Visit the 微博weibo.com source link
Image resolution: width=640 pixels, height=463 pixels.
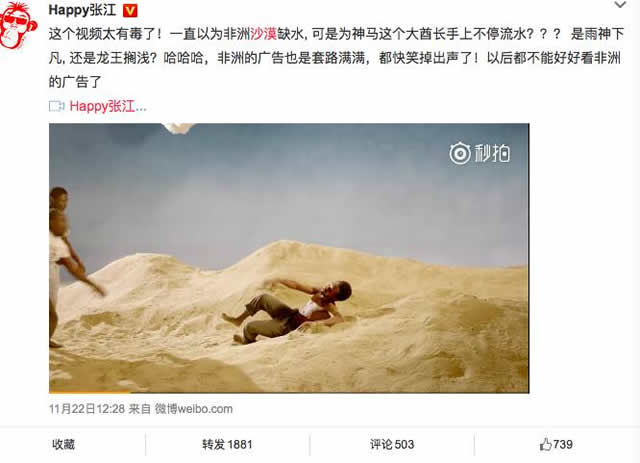(193, 409)
